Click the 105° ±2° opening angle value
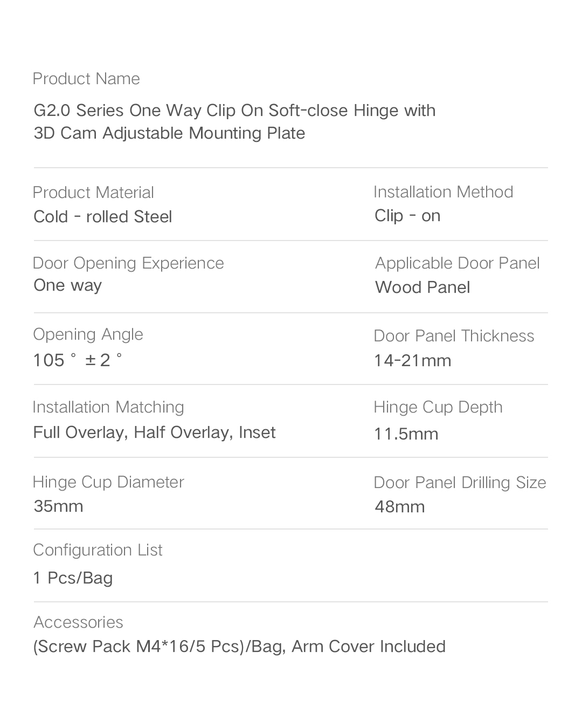582x728 pixels. (78, 360)
